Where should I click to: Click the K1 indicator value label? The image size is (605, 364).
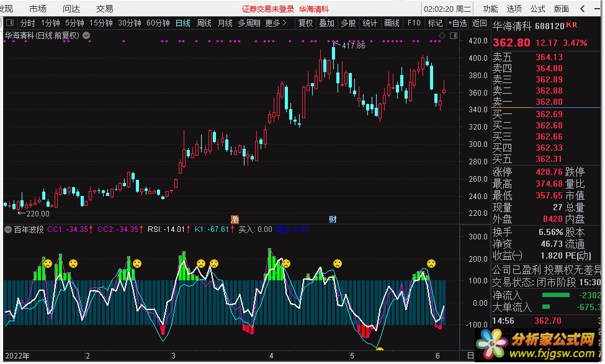pos(214,229)
